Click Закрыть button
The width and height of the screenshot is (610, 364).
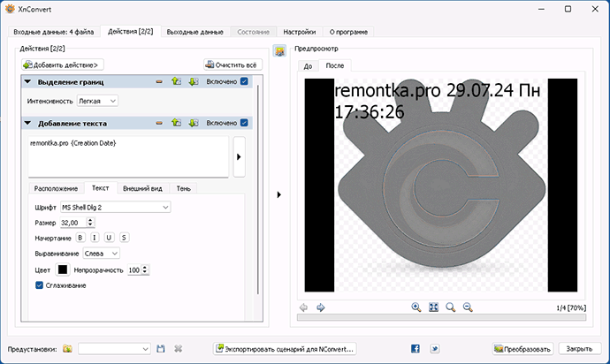coord(579,349)
